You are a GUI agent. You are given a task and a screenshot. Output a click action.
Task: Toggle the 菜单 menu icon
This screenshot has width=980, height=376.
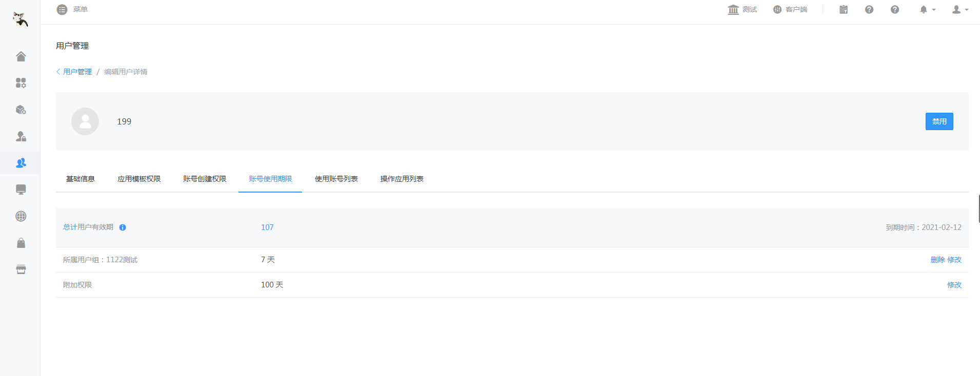tap(62, 10)
